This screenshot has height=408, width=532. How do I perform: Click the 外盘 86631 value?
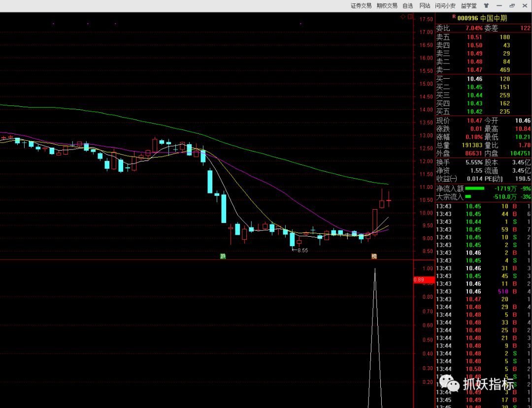click(x=473, y=154)
